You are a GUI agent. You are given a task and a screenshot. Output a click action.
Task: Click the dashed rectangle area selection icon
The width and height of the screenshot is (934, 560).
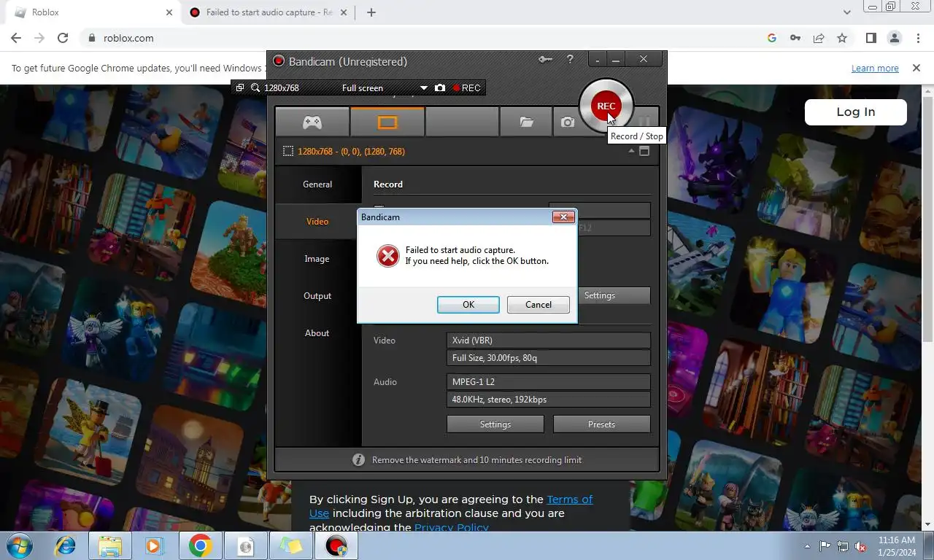(288, 151)
